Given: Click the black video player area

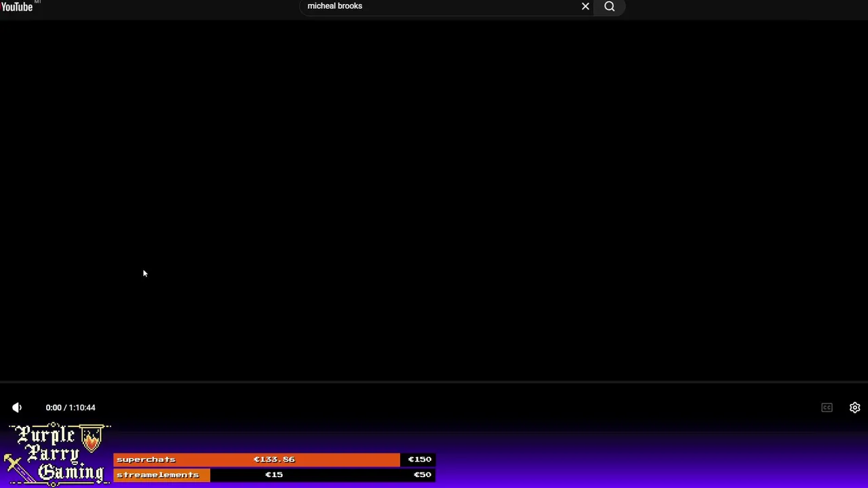Looking at the screenshot, I should 434,200.
